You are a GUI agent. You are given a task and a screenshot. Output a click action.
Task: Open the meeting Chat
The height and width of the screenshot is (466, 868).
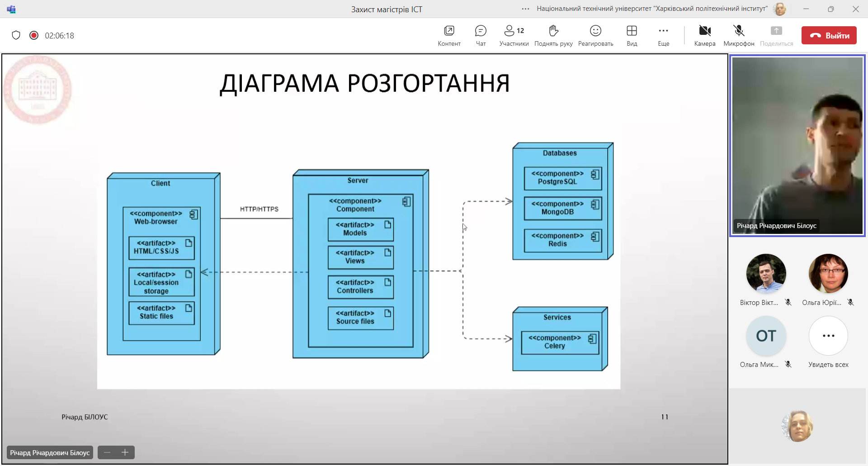(x=481, y=35)
